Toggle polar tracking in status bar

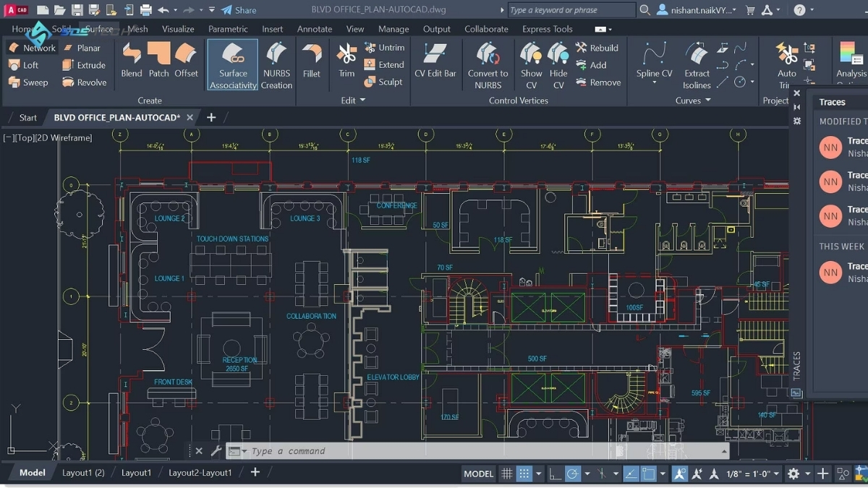(573, 474)
